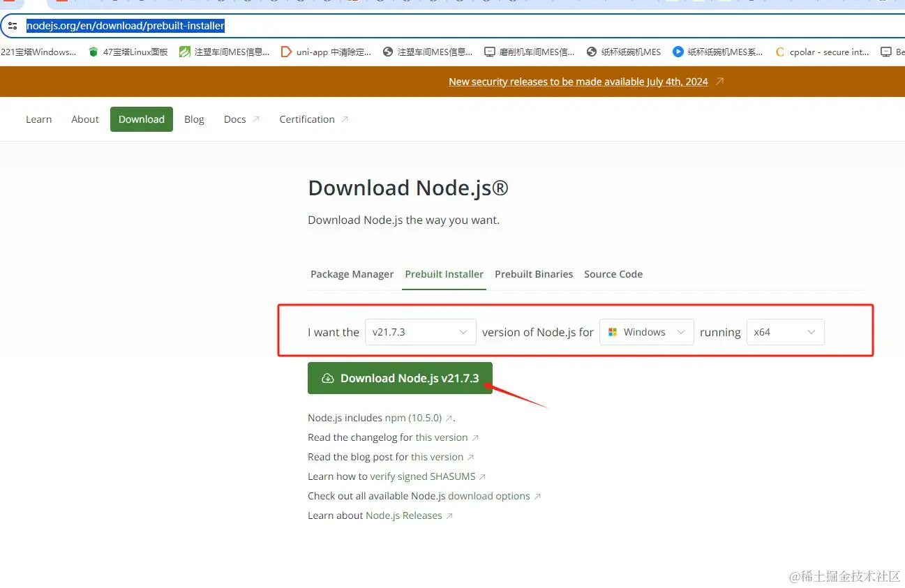
Task: Switch to the Prebuilt Binaries tab
Action: (x=534, y=274)
